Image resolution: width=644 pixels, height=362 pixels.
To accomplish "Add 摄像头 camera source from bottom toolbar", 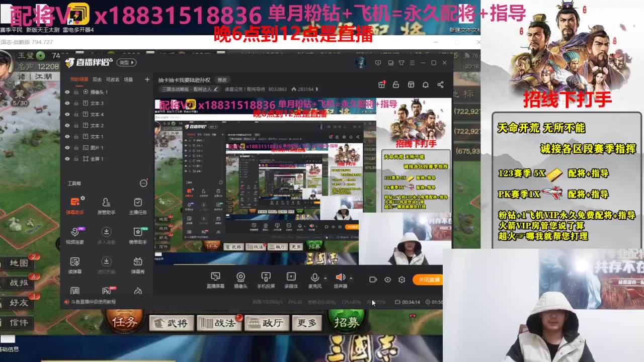I will click(x=240, y=280).
